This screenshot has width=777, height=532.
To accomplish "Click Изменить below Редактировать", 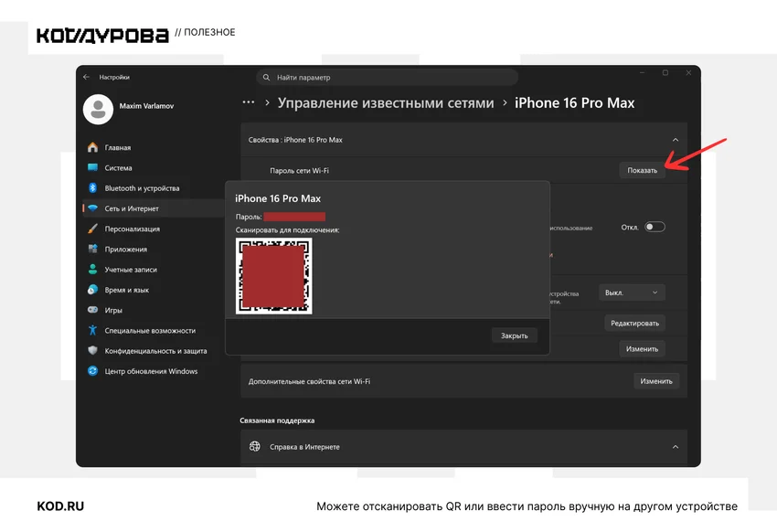I will click(643, 348).
